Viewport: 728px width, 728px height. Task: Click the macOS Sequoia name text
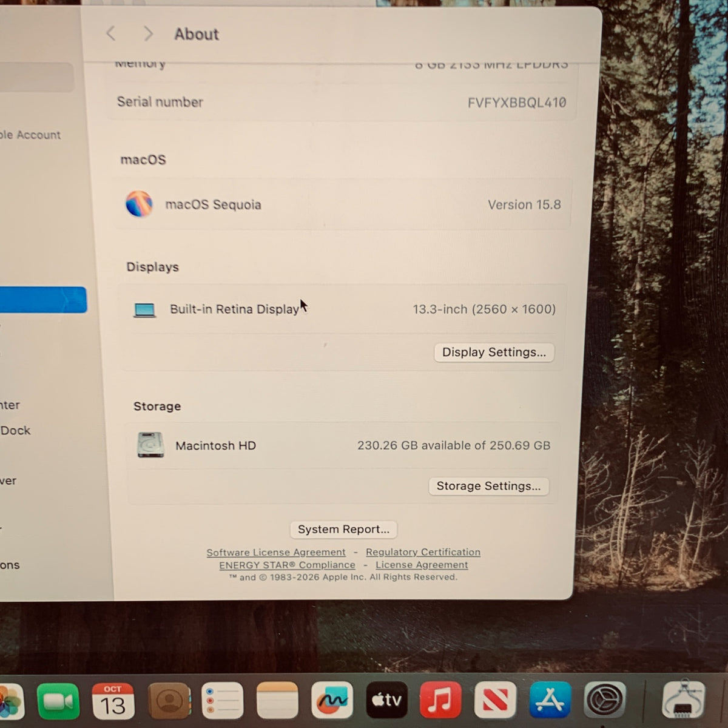213,204
